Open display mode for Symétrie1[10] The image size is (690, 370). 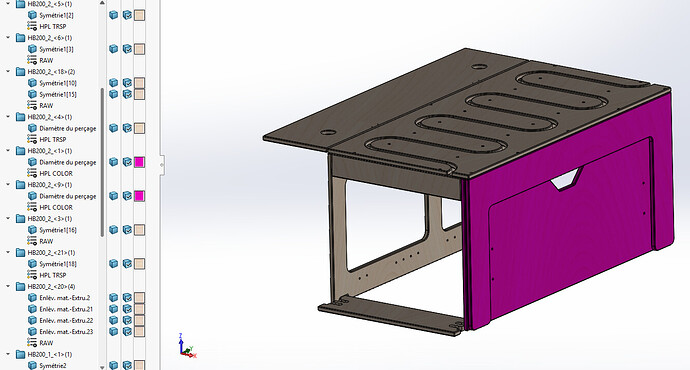tap(127, 83)
